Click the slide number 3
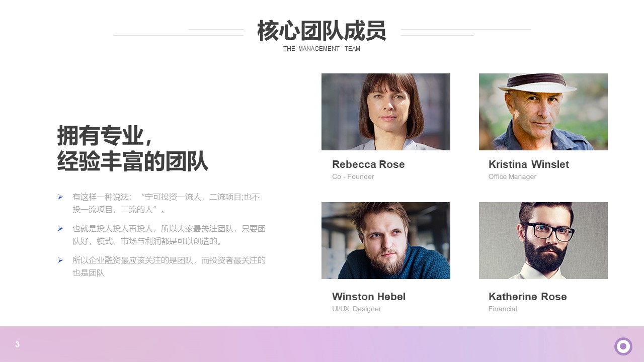 point(17,344)
